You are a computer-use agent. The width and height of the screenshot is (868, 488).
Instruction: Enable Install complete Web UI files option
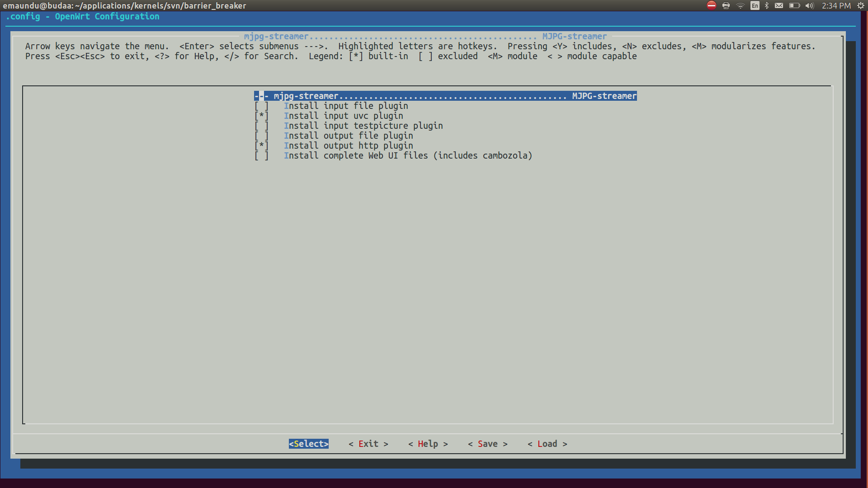(261, 155)
